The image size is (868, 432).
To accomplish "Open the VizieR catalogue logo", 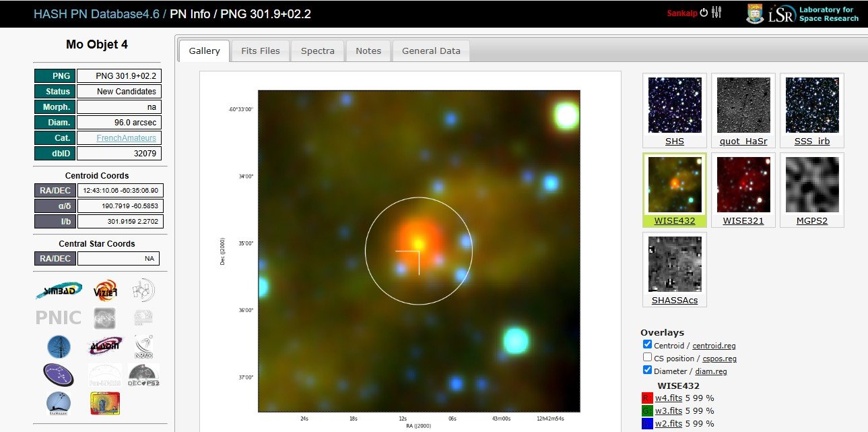I will point(105,290).
